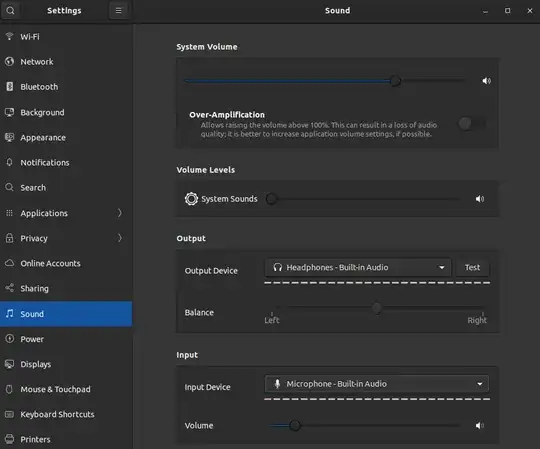Click the Background monitor icon
Image resolution: width=540 pixels, height=449 pixels.
tap(10, 112)
